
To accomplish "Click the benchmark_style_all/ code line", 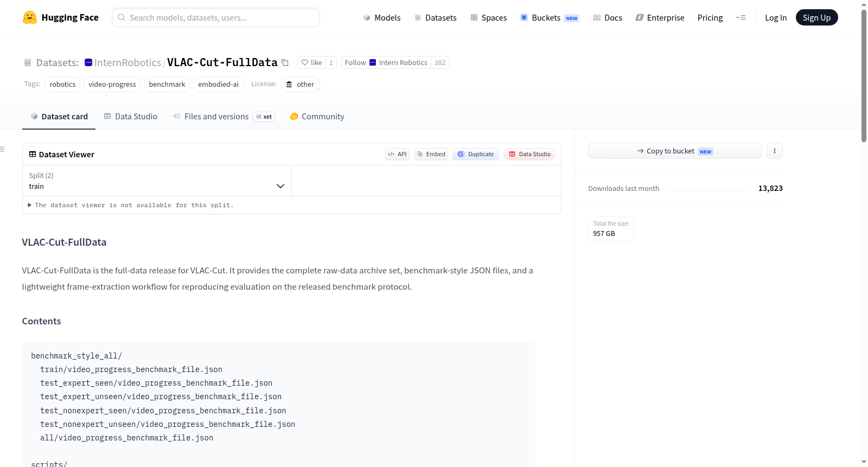I will click(76, 356).
